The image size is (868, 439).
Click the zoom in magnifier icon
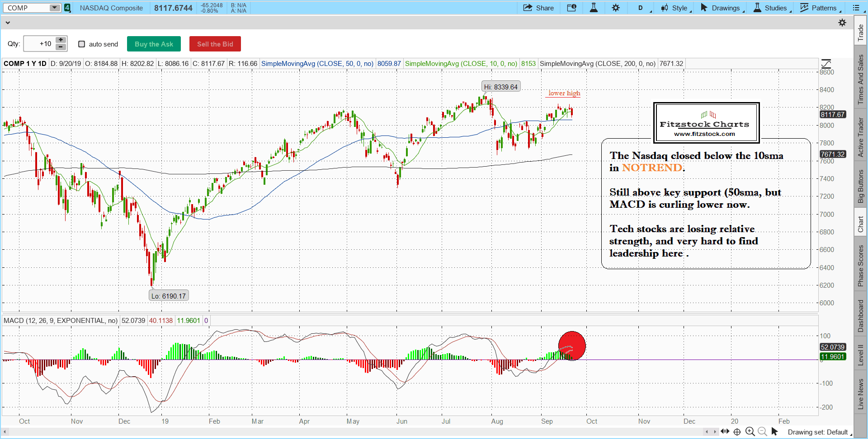[750, 431]
